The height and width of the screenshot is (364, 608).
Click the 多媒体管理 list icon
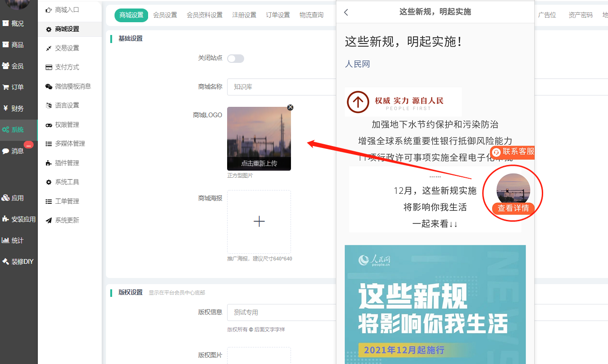pos(49,144)
